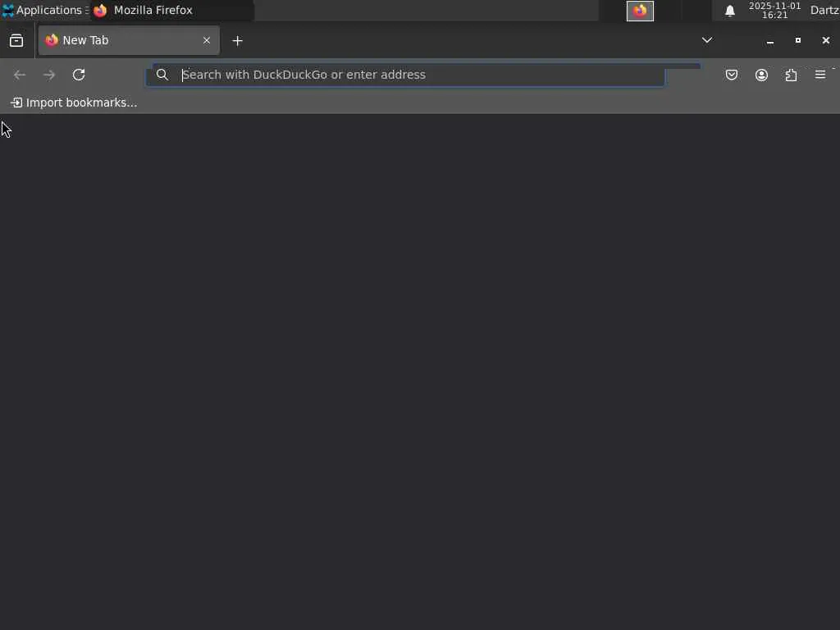Open the Applications menu in the panel

click(45, 10)
